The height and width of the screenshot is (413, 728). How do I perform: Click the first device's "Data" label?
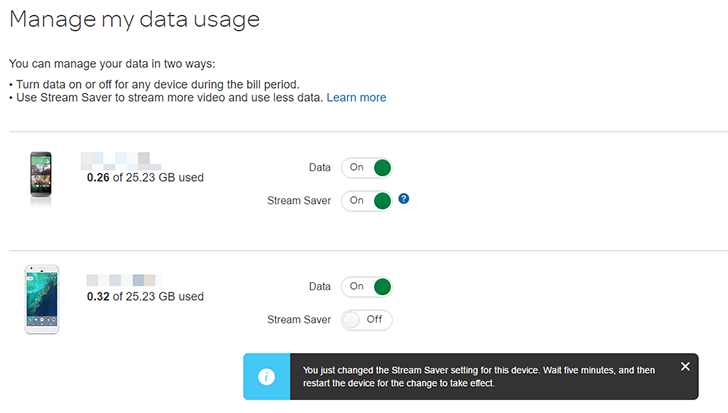click(319, 168)
